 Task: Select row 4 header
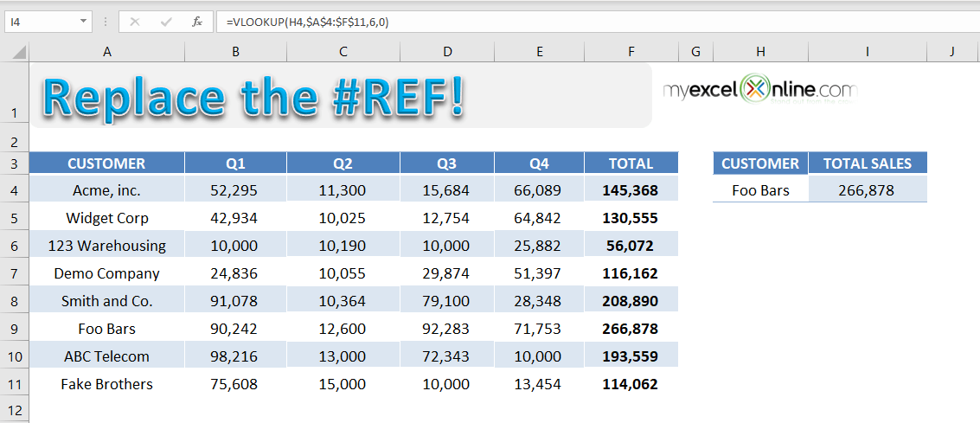pyautogui.click(x=15, y=190)
